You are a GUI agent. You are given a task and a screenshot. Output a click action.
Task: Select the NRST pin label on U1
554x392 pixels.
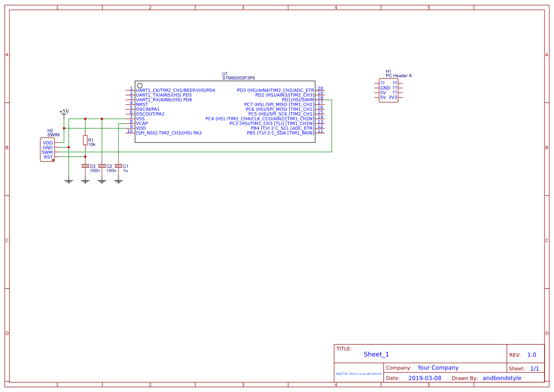[142, 103]
